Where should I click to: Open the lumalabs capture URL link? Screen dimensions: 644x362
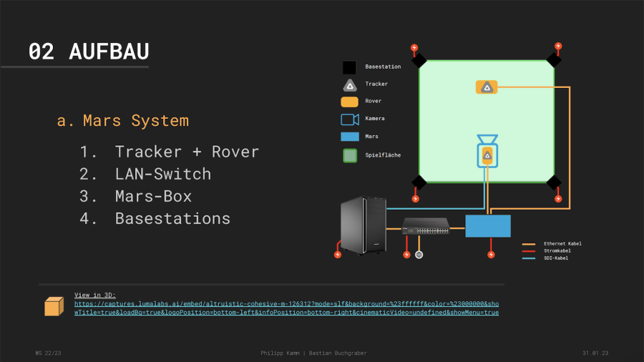(x=286, y=308)
